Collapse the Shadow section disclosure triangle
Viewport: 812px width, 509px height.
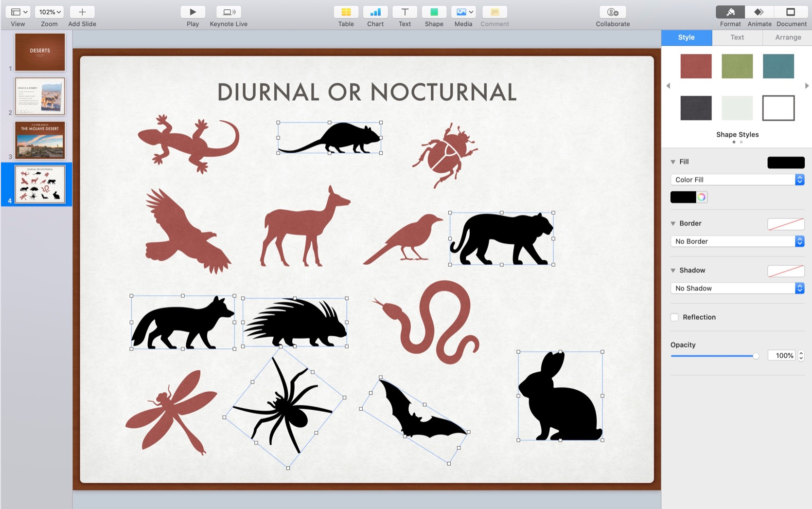673,271
